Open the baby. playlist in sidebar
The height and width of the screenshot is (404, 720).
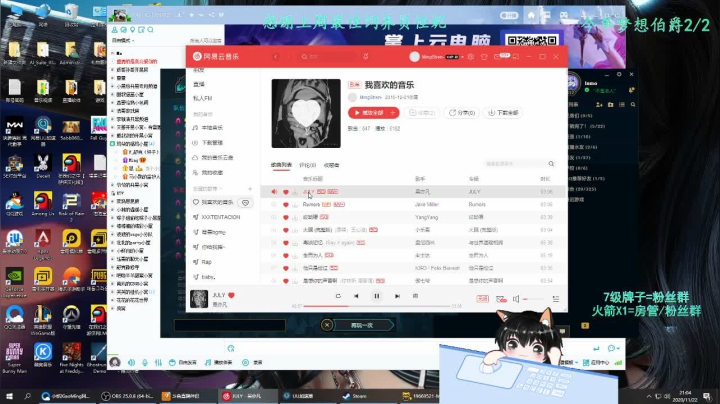[208, 277]
